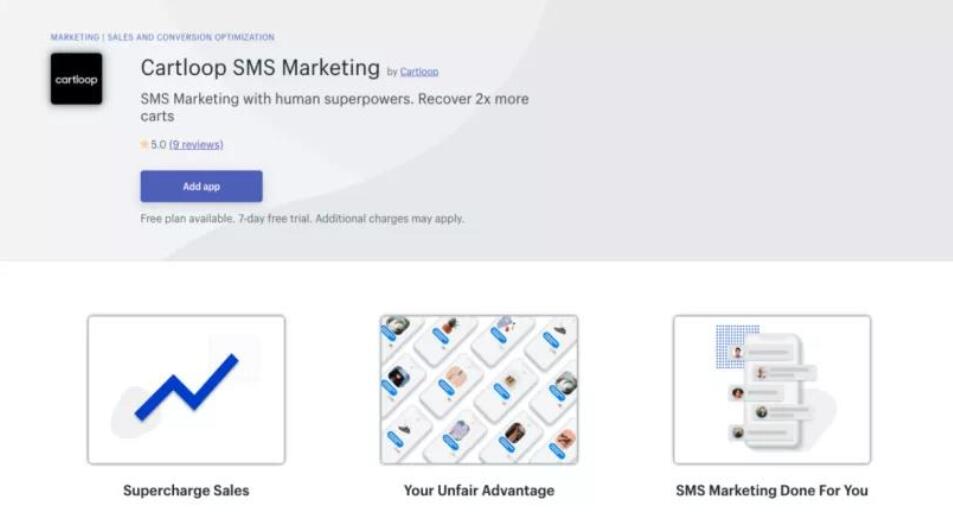Click the black Cartloop app logo
Image resolution: width=953 pixels, height=514 pixels.
point(76,79)
